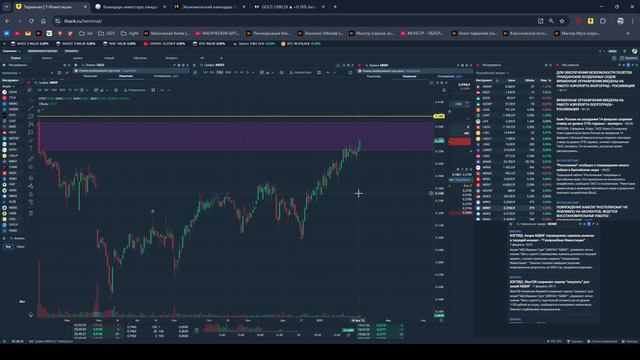Add a new workspace tab with plus
This screenshot has width=640, height=360.
click(221, 58)
